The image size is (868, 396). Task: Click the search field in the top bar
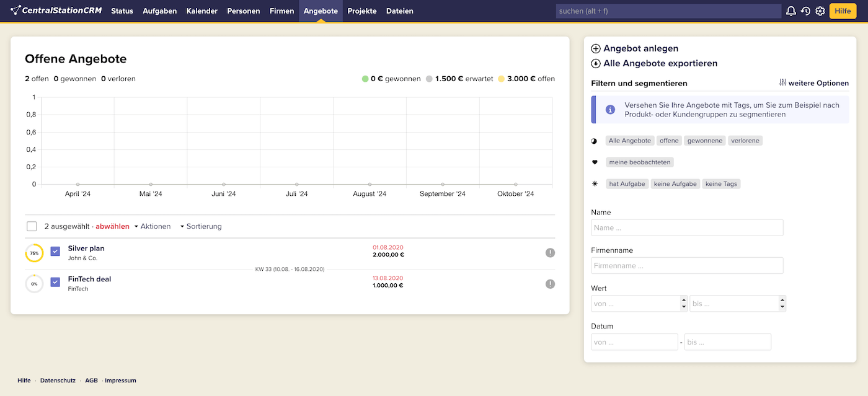pos(668,11)
